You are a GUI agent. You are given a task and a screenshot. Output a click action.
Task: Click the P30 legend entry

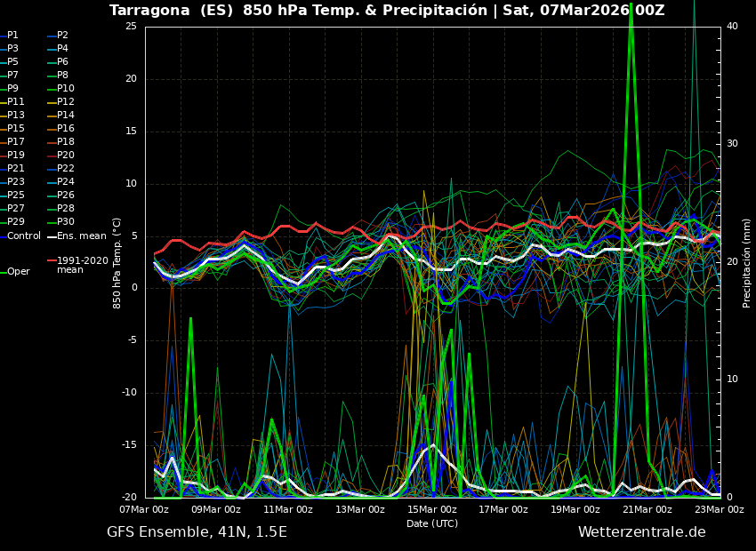click(66, 221)
